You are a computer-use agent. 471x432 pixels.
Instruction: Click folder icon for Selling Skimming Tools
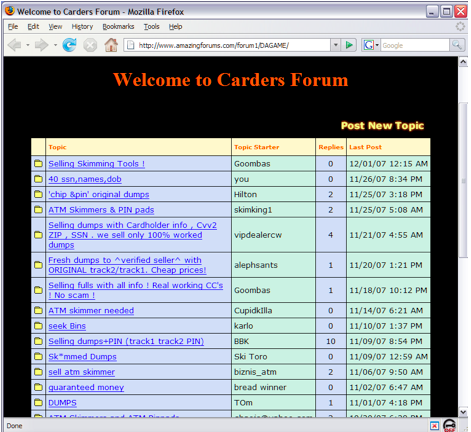pyautogui.click(x=38, y=163)
